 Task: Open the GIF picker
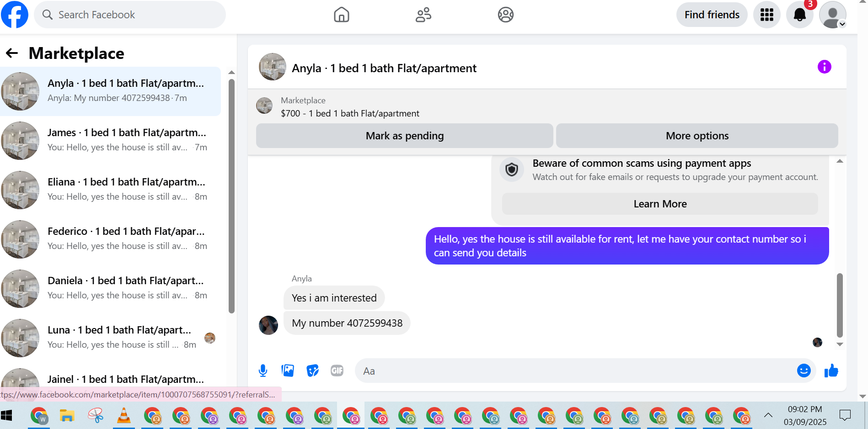click(337, 371)
